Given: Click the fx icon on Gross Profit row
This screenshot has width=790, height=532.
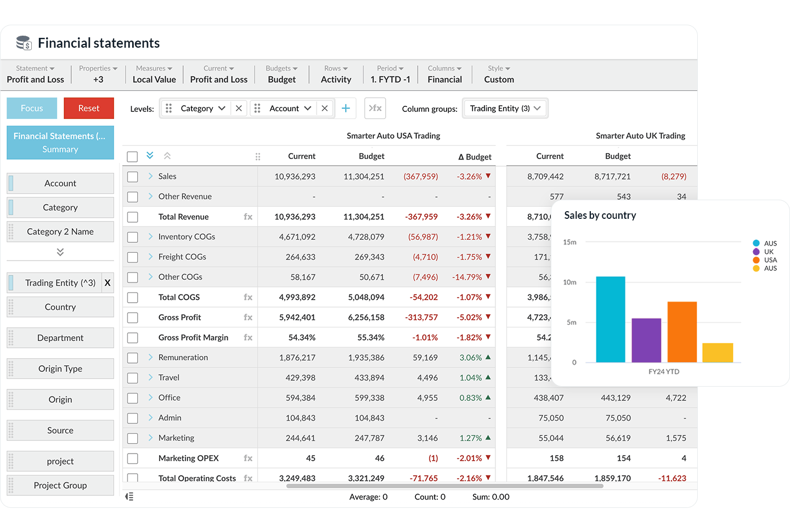Looking at the screenshot, I should [248, 317].
